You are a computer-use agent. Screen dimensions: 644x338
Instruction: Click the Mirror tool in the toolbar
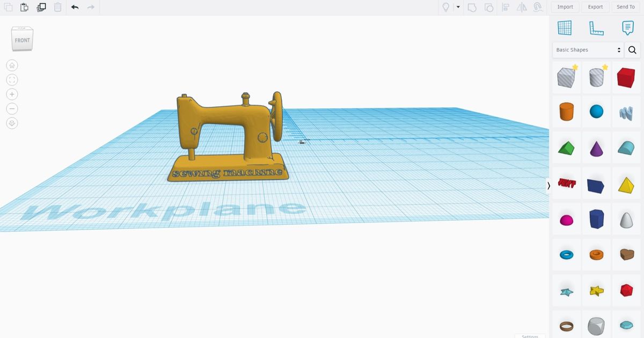click(522, 8)
